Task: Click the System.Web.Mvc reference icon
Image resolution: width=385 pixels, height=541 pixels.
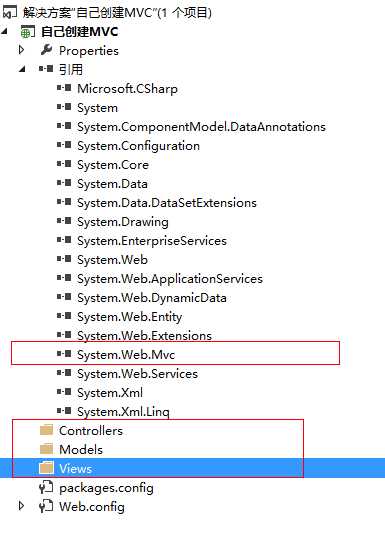Action: click(64, 354)
